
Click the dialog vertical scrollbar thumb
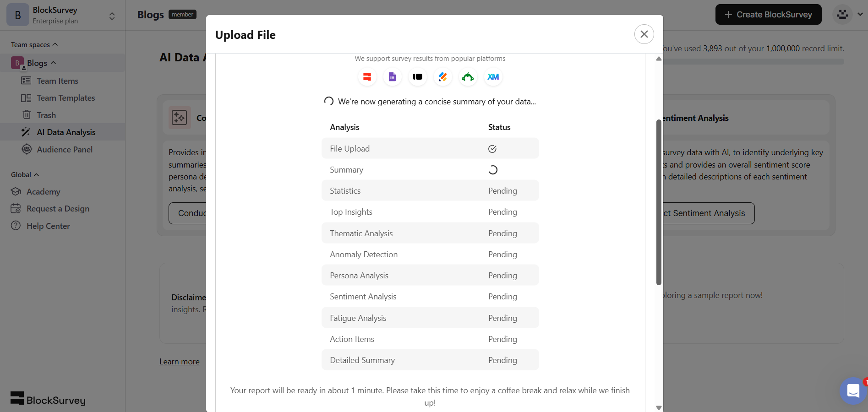click(659, 202)
